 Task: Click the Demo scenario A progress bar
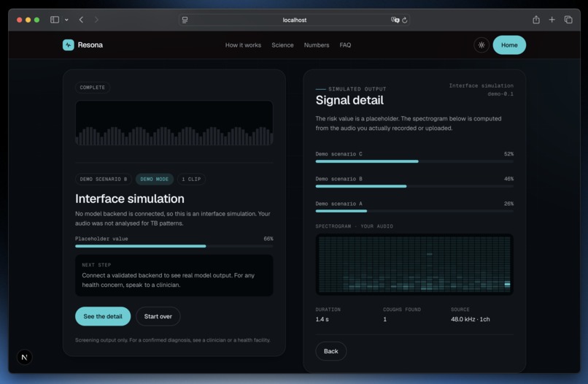pyautogui.click(x=414, y=211)
